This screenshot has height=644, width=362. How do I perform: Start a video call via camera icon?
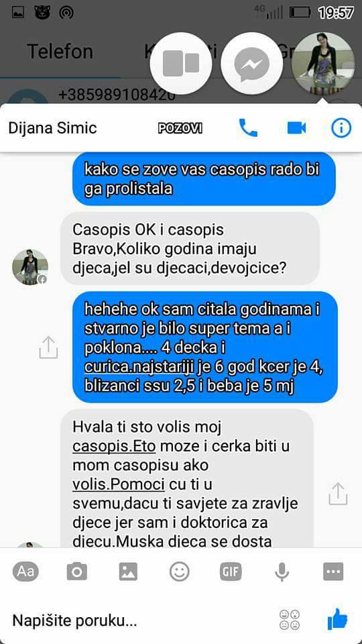tap(296, 128)
